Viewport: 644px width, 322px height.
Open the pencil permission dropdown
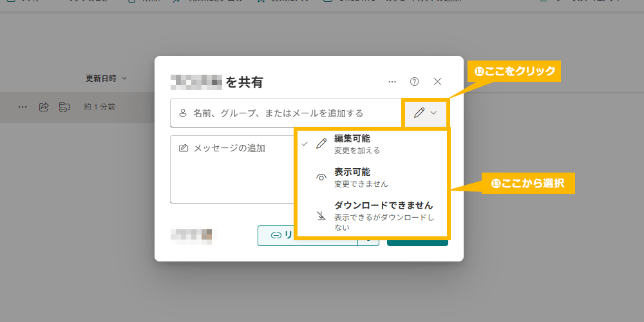coord(426,113)
